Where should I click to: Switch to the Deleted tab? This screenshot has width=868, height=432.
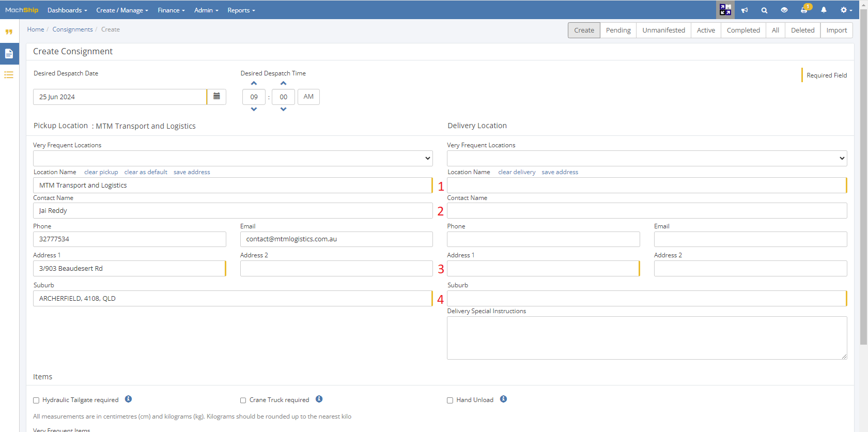802,30
